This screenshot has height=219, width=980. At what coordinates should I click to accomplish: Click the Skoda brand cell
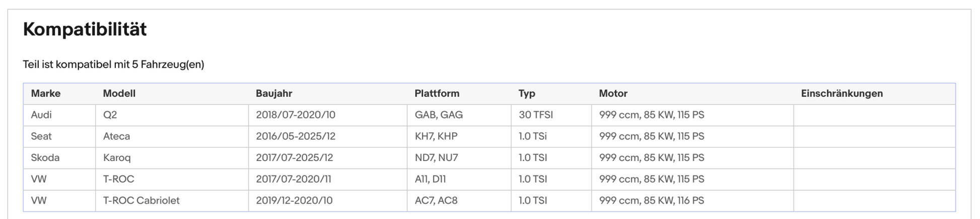click(59, 158)
